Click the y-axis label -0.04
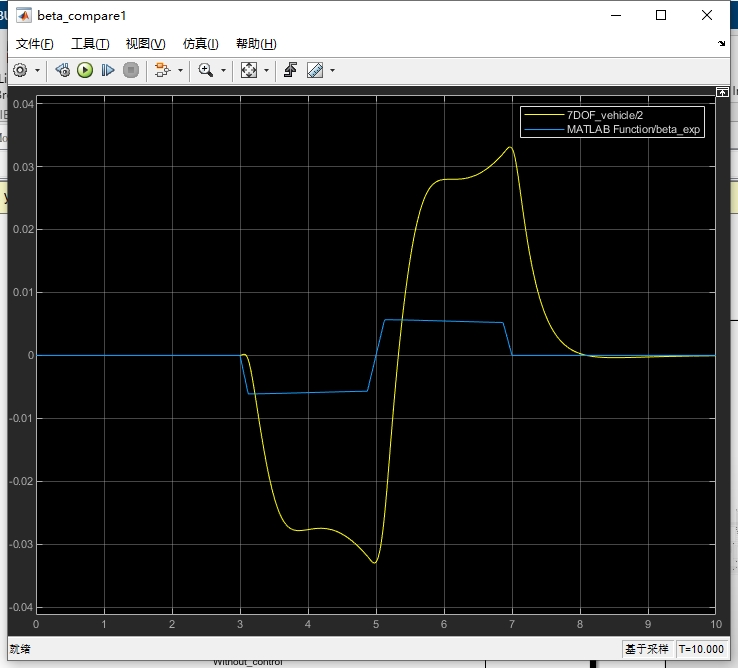 (x=21, y=607)
